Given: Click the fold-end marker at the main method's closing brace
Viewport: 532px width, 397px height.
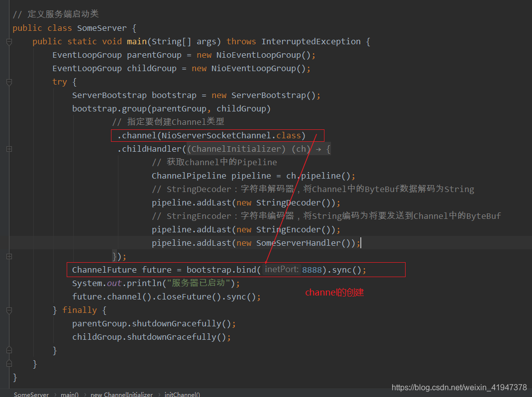Looking at the screenshot, I should click(x=9, y=363).
